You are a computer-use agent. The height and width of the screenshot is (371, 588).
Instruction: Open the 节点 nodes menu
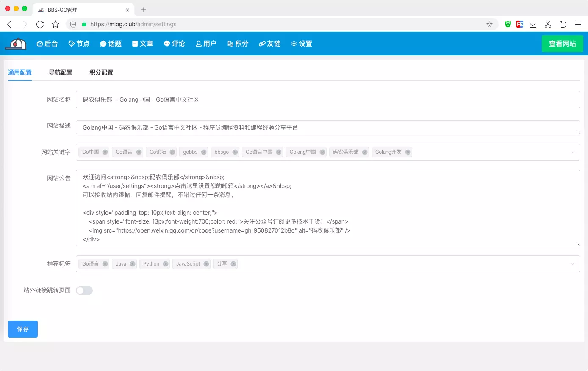79,44
